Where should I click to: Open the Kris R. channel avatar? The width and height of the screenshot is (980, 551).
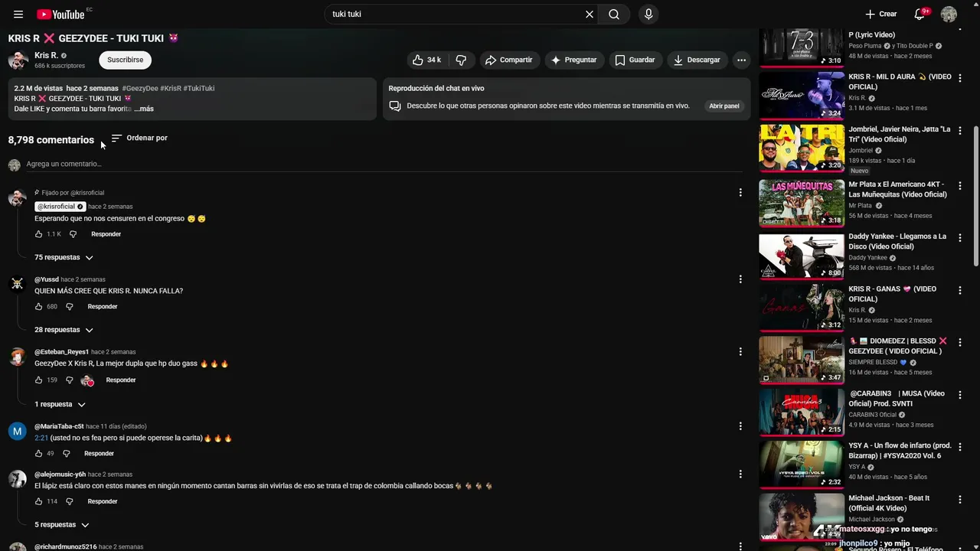tap(18, 60)
